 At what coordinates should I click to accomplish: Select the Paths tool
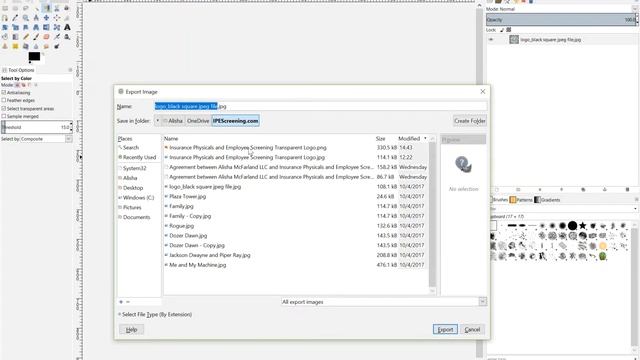(x=5, y=18)
